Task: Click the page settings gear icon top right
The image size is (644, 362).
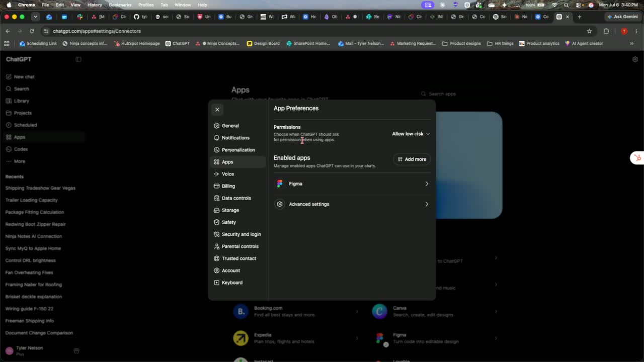Action: click(x=635, y=59)
